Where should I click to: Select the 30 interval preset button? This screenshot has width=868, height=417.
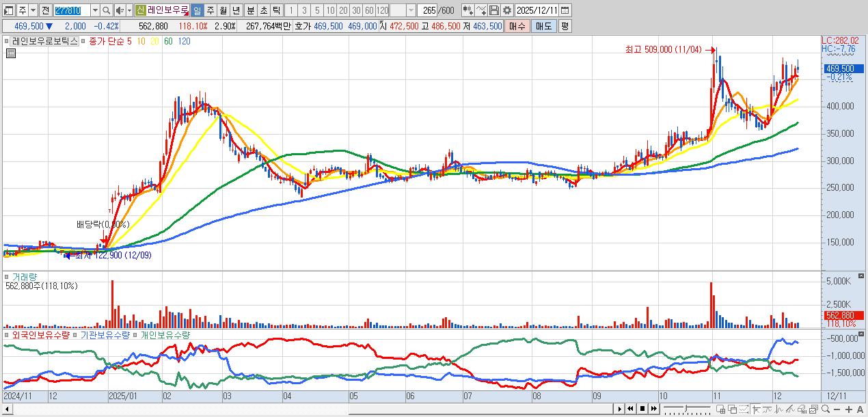(x=356, y=10)
